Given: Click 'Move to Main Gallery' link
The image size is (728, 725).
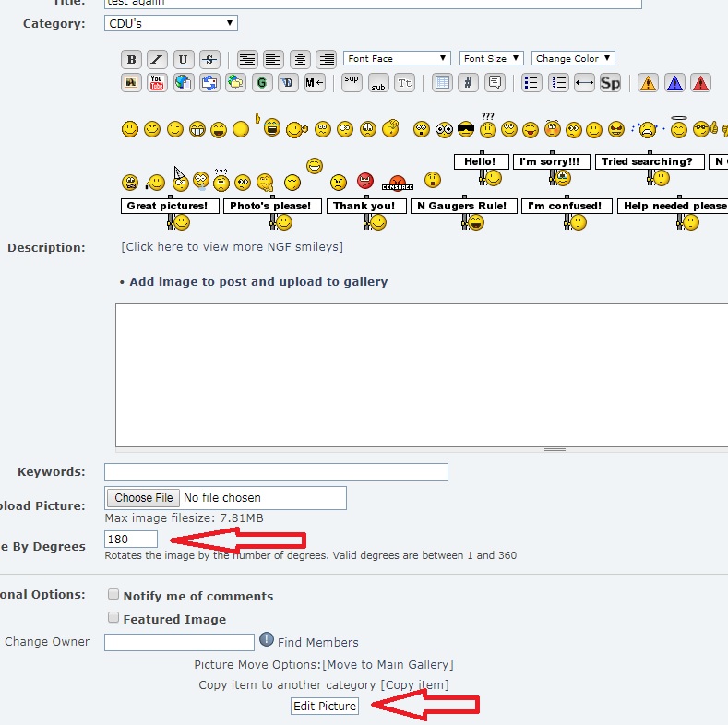Looking at the screenshot, I should coord(388,665).
